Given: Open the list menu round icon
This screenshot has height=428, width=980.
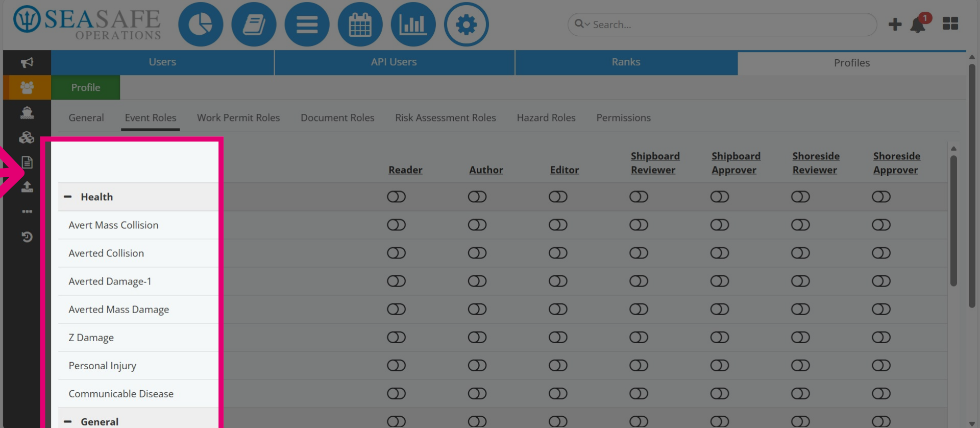Looking at the screenshot, I should (x=307, y=25).
